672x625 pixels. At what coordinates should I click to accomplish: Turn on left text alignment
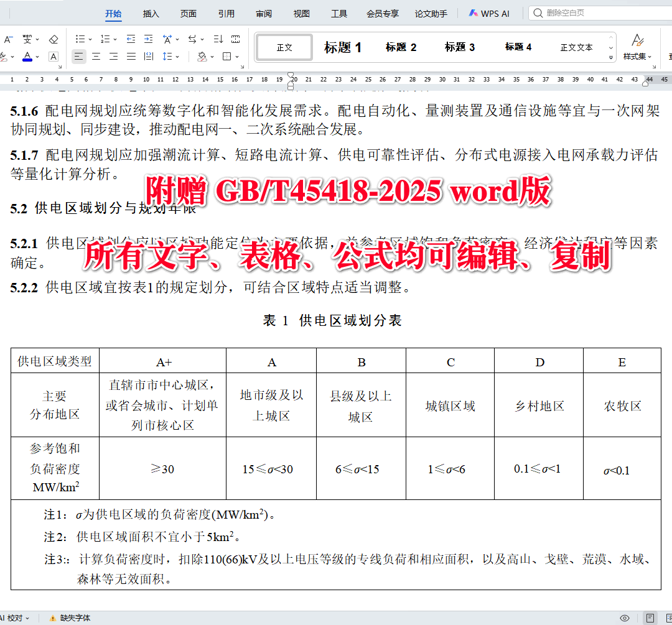click(x=78, y=56)
